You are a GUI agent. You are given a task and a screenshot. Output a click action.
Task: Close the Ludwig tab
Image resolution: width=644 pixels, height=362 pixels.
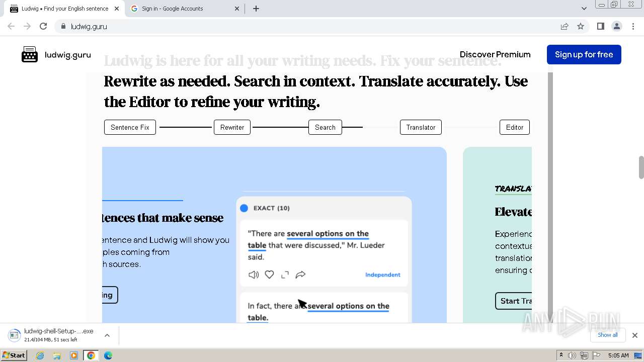[117, 9]
